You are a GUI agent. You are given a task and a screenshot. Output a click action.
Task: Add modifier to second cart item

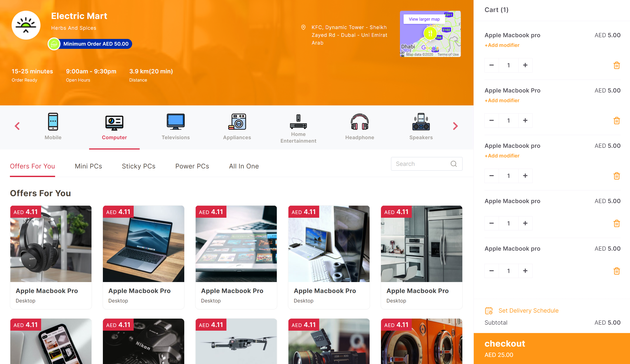click(502, 100)
